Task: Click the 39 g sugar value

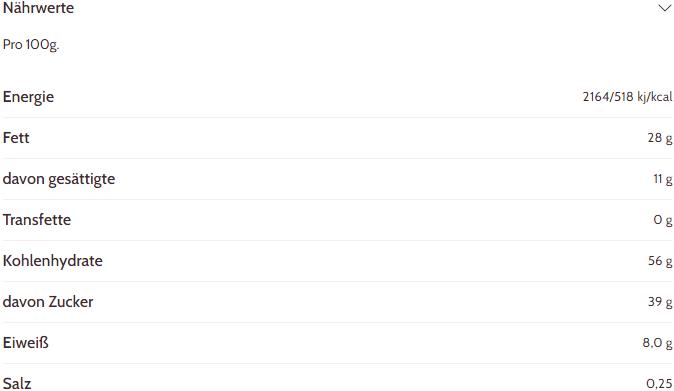Action: coord(660,302)
